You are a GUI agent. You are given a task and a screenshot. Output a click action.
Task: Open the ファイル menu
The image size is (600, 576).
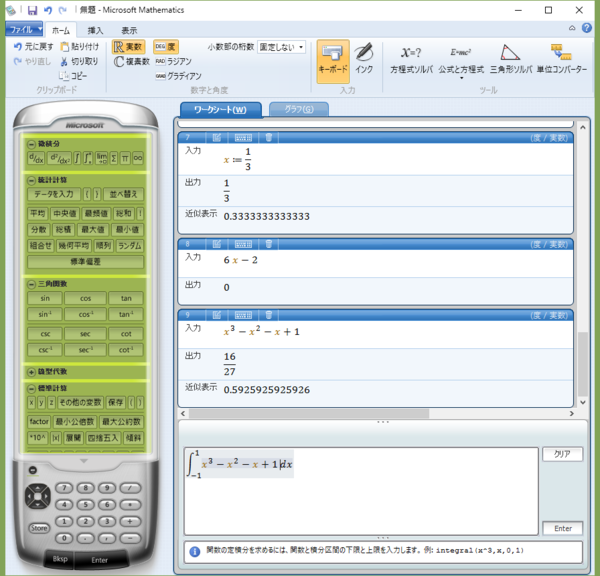tap(24, 29)
